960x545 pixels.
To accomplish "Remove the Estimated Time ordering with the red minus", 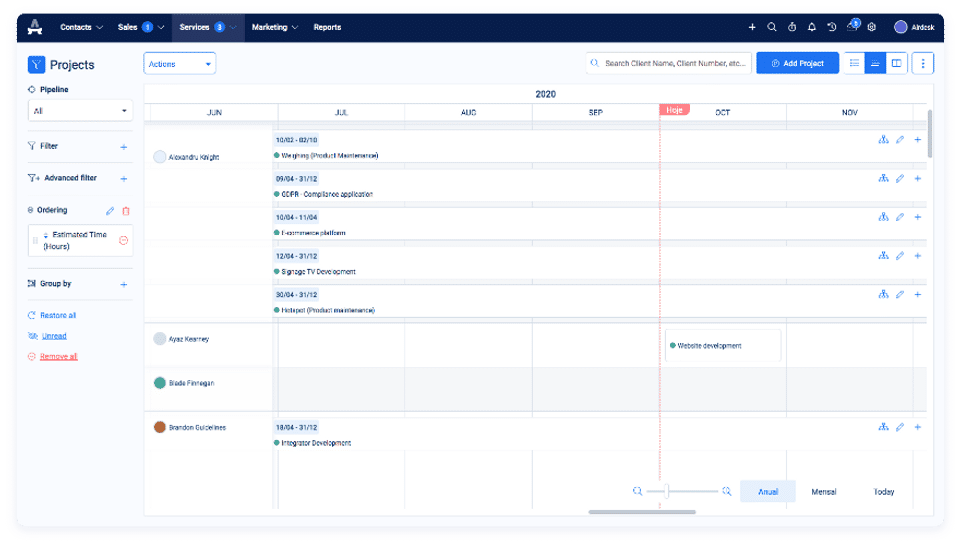I will tap(124, 241).
